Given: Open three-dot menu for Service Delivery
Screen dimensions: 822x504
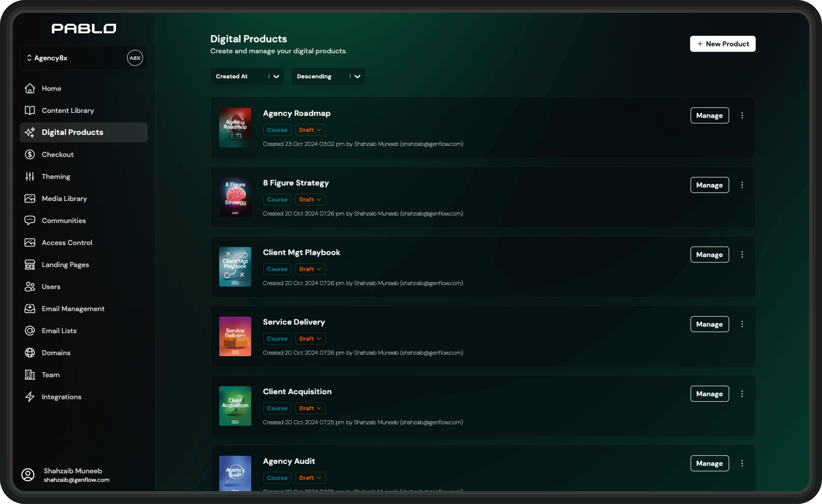Looking at the screenshot, I should [742, 324].
